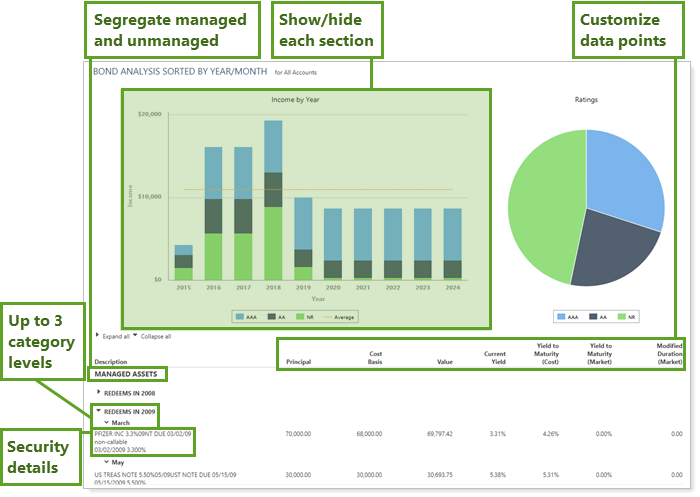Collapse the March subgroup

(107, 423)
